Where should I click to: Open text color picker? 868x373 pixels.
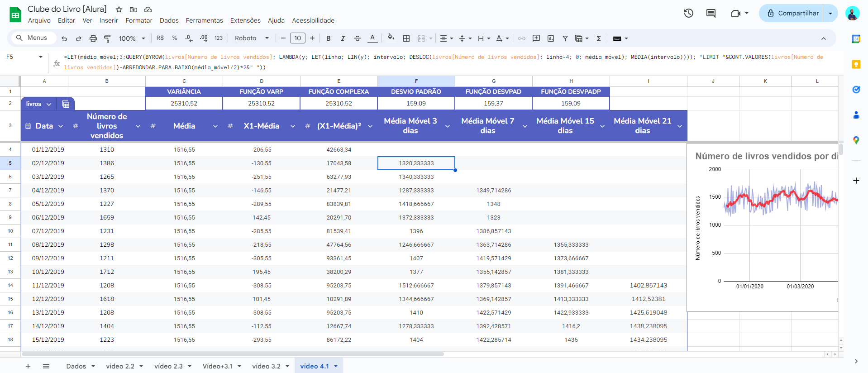(372, 38)
